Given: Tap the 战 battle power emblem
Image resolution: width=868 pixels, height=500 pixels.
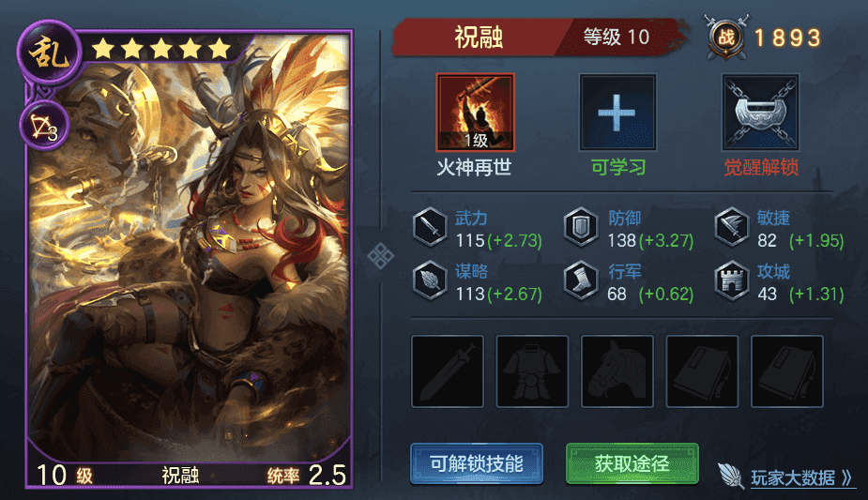Looking at the screenshot, I should point(726,38).
